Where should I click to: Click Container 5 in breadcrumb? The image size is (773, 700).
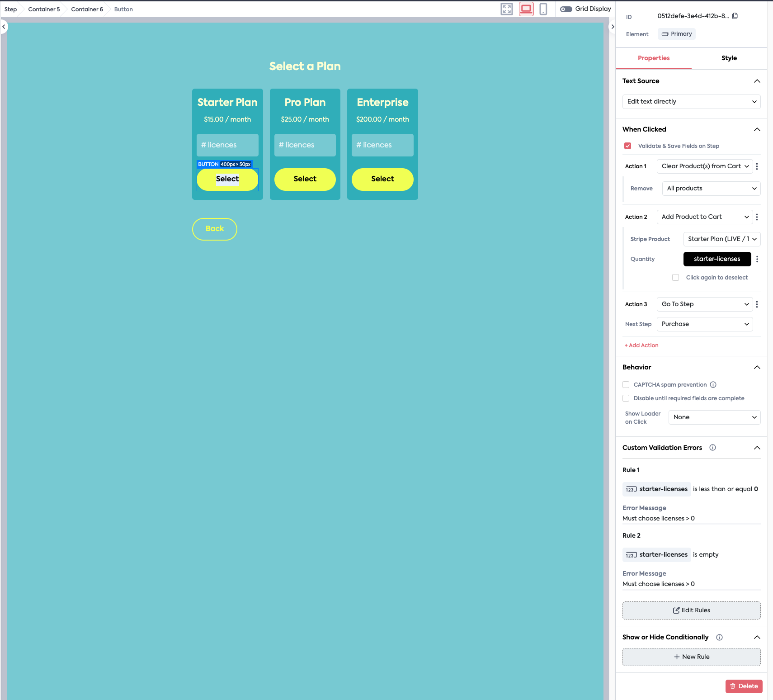tap(44, 9)
